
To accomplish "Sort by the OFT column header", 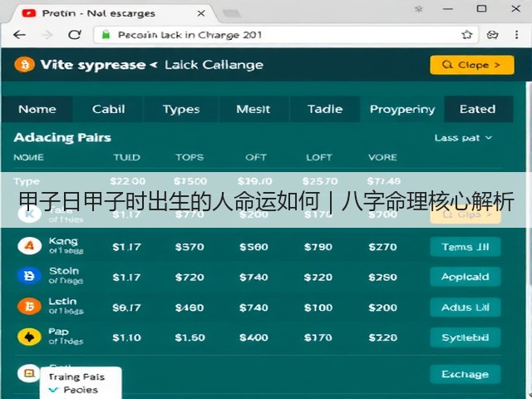I will point(256,157).
